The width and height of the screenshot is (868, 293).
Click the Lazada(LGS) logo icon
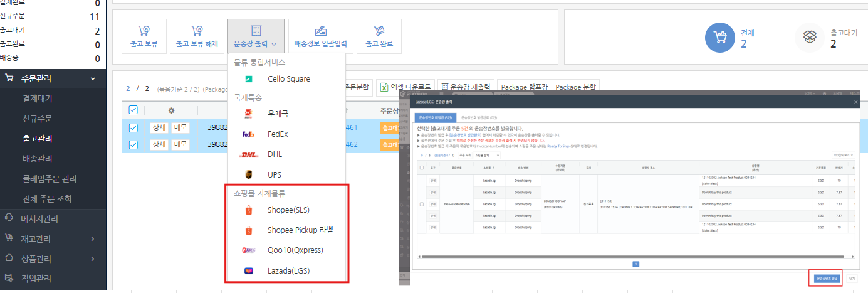(x=249, y=271)
